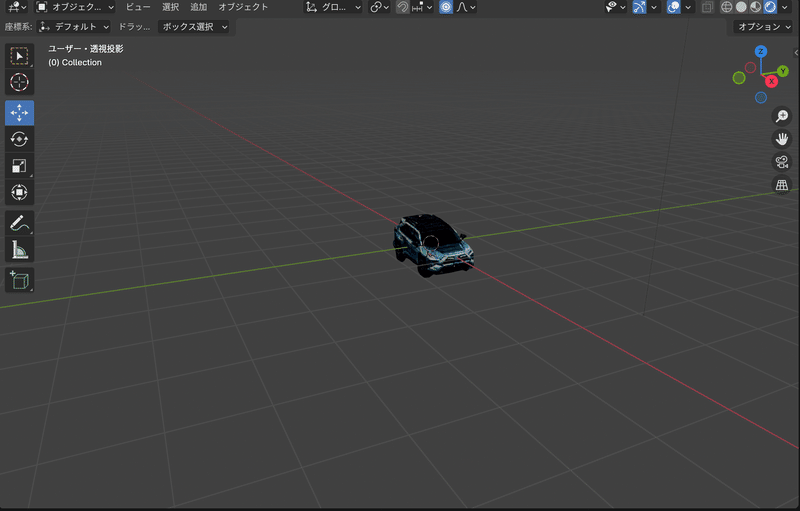Screen dimensions: 800x511
Task: Select the Move tool
Action: point(19,113)
